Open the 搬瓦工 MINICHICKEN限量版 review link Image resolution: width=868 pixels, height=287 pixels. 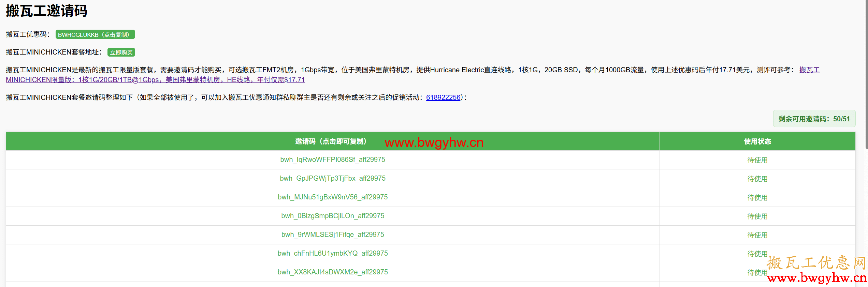[155, 79]
